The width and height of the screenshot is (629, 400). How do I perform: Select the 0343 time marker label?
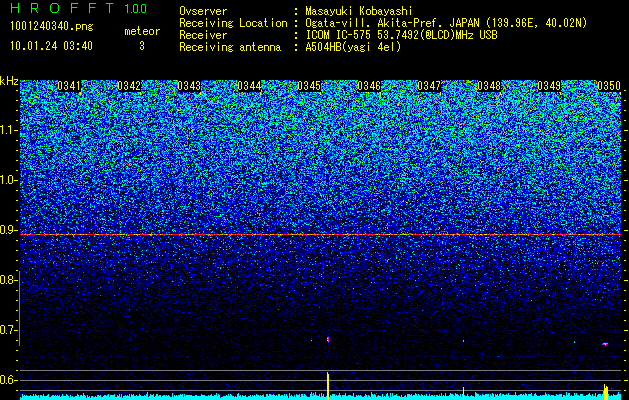(x=189, y=86)
